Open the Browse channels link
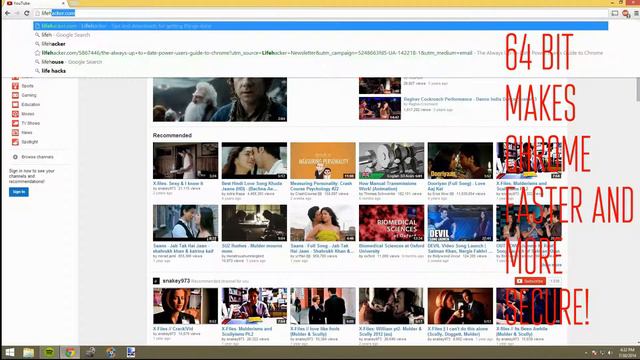Screen dimensions: 640x360 38,157
